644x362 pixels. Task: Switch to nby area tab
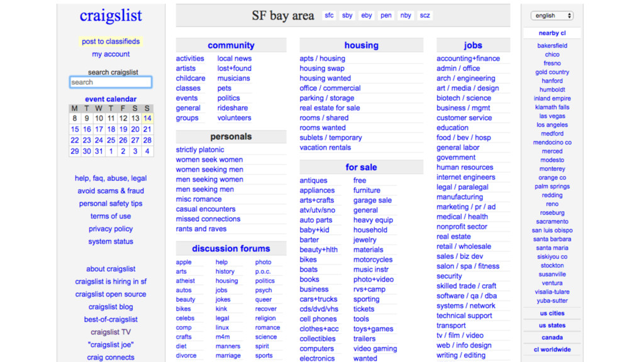406,15
